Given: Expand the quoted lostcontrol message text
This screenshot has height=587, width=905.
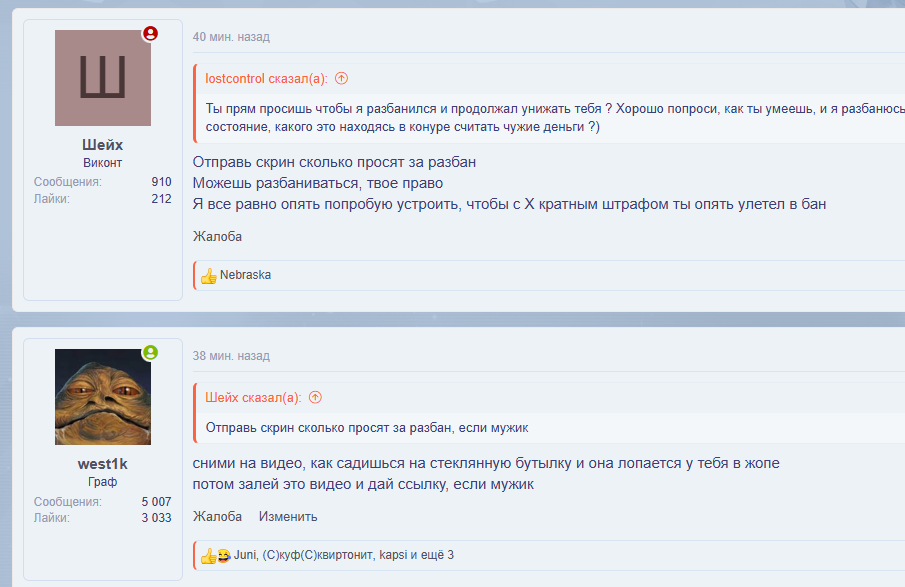Looking at the screenshot, I should tap(550, 118).
